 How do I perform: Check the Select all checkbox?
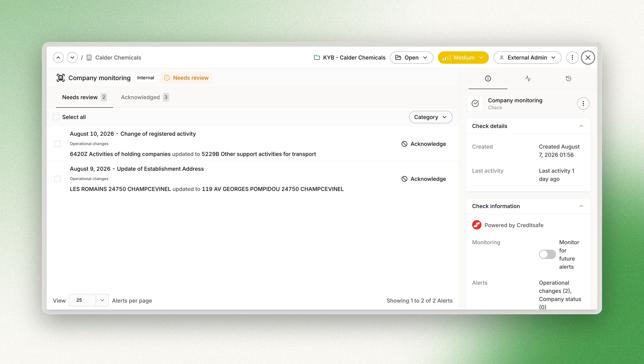(56, 117)
